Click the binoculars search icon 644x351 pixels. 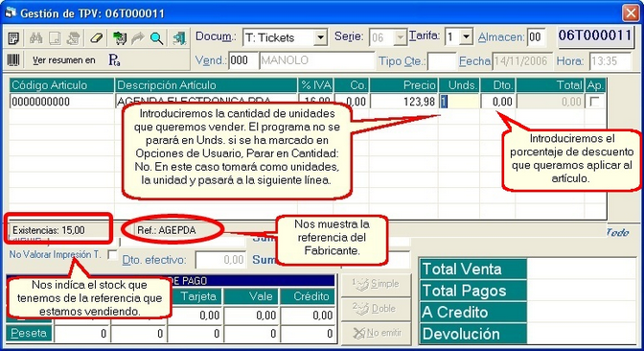point(36,38)
